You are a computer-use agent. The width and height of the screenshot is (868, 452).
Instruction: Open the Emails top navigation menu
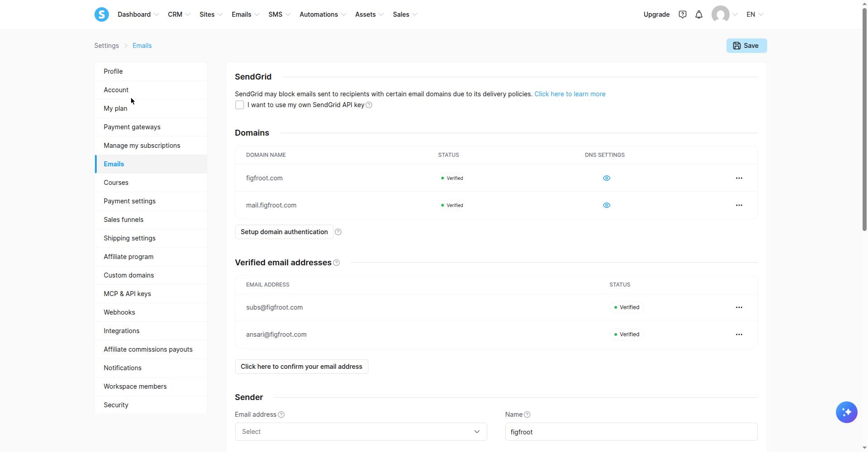tap(245, 14)
